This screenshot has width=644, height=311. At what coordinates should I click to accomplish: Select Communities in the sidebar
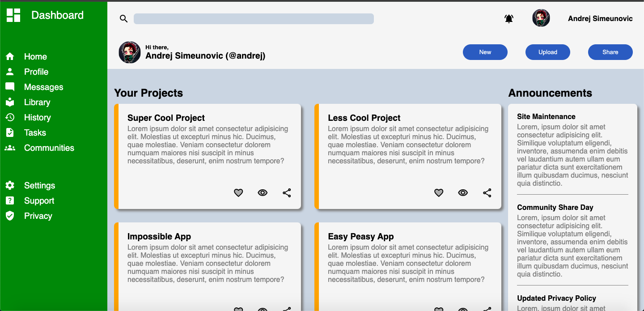pos(40,148)
